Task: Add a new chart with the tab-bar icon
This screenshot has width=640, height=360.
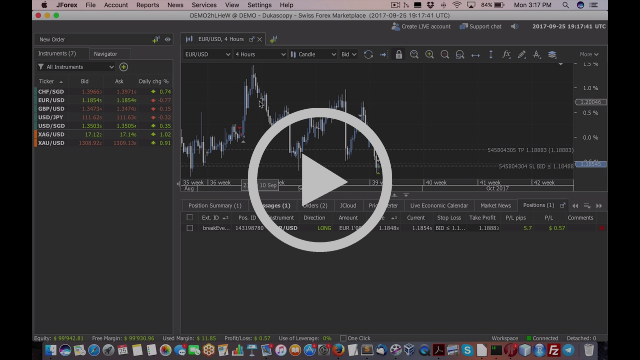Action: click(273, 39)
